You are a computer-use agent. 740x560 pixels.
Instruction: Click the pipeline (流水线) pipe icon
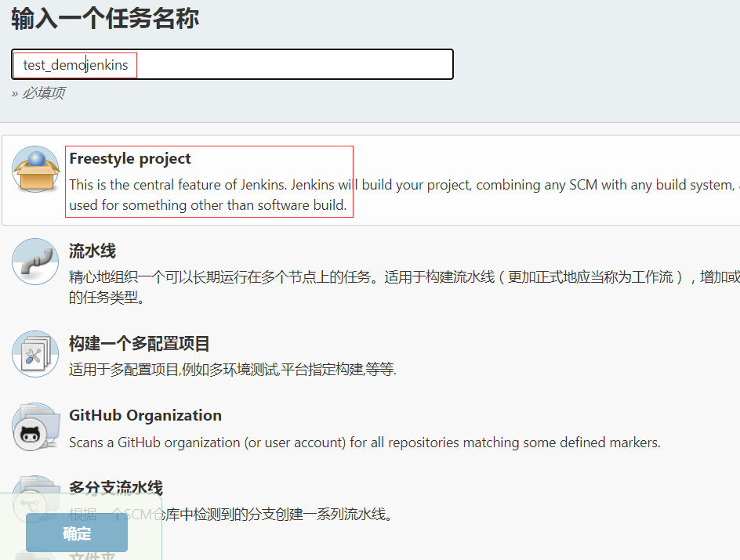(35, 262)
